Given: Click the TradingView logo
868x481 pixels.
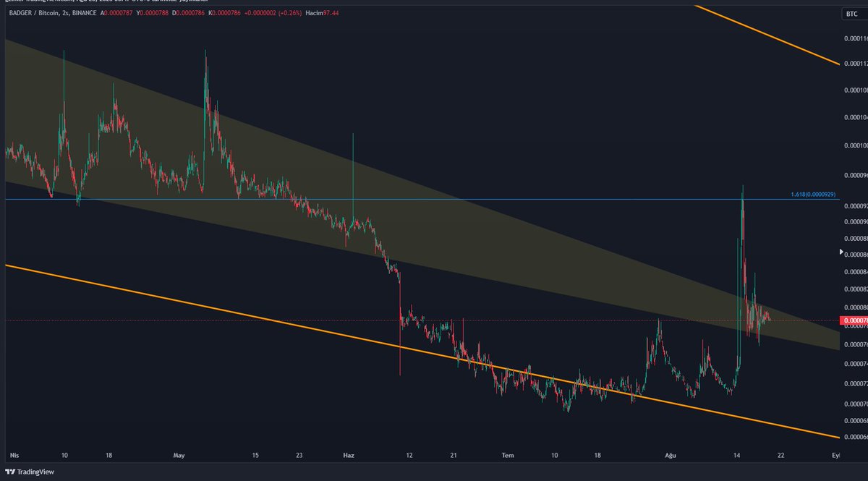Looking at the screenshot, I should click(29, 472).
